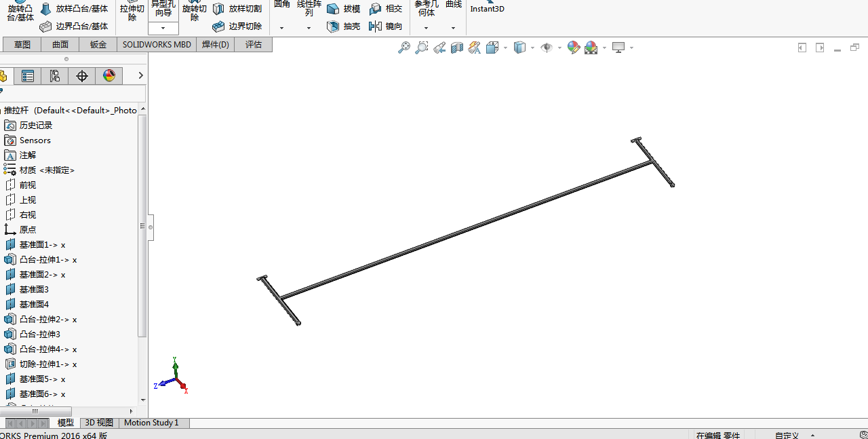Viewport: 868px width, 439px height.
Task: Select 材质 <未指定> in the tree
Action: click(39, 170)
